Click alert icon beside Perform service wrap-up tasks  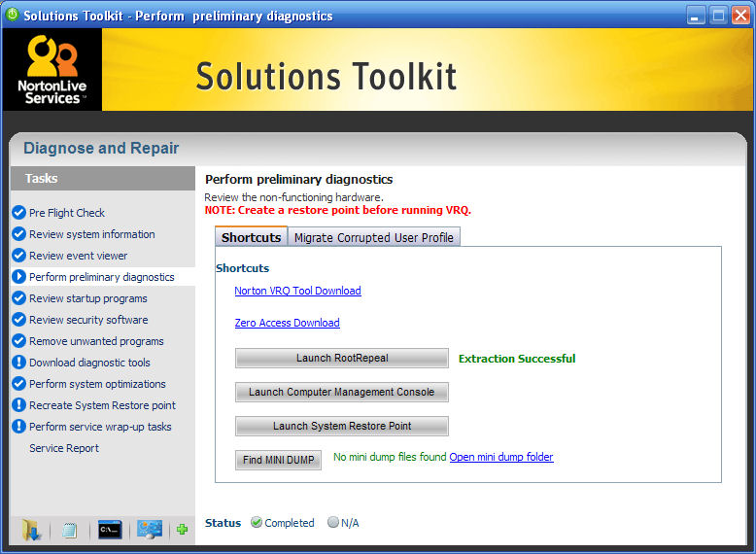18,427
